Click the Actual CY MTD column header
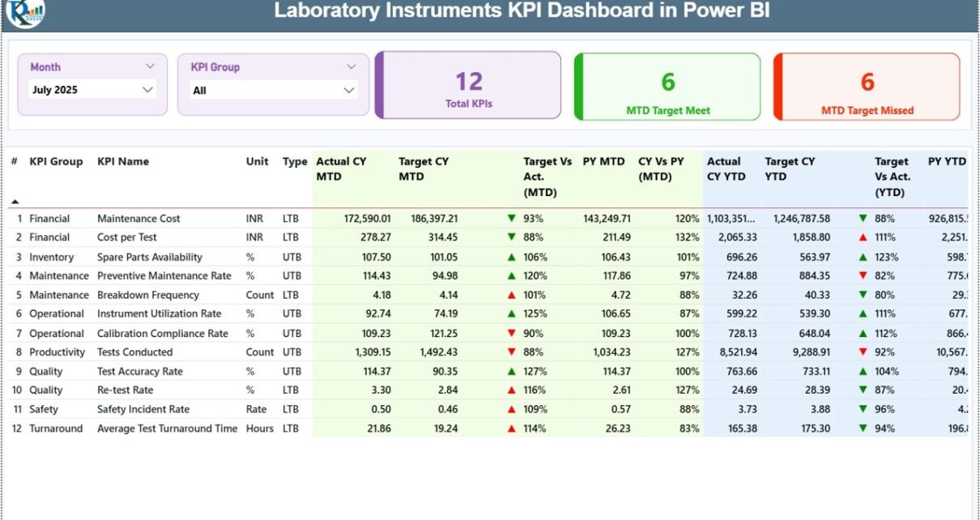Image resolution: width=980 pixels, height=520 pixels. click(341, 168)
